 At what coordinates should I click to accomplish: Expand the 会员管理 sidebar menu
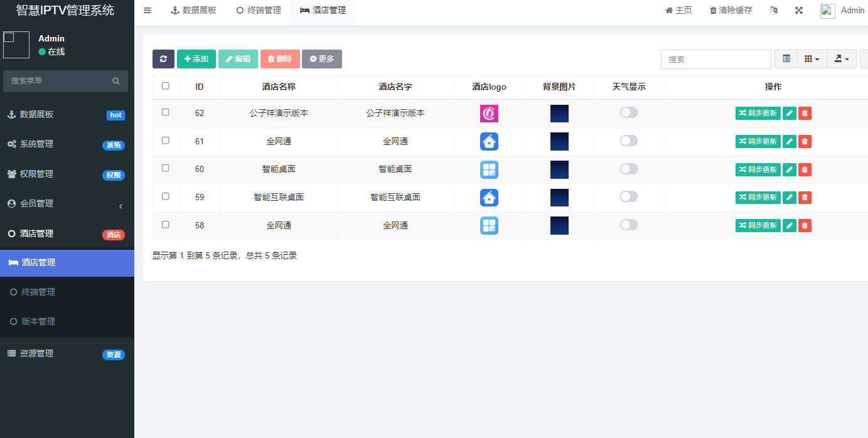point(67,204)
